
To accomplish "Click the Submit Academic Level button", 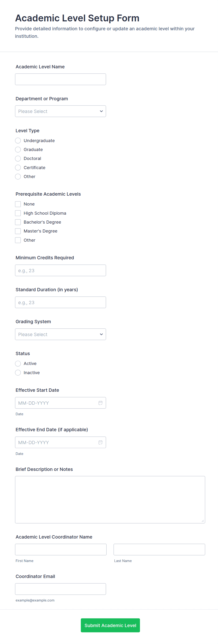I will (x=110, y=625).
